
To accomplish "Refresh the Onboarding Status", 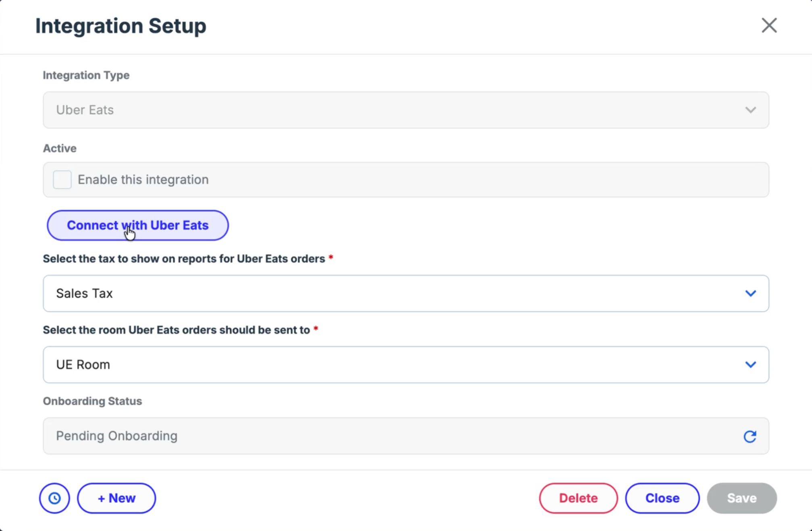I will pos(750,436).
